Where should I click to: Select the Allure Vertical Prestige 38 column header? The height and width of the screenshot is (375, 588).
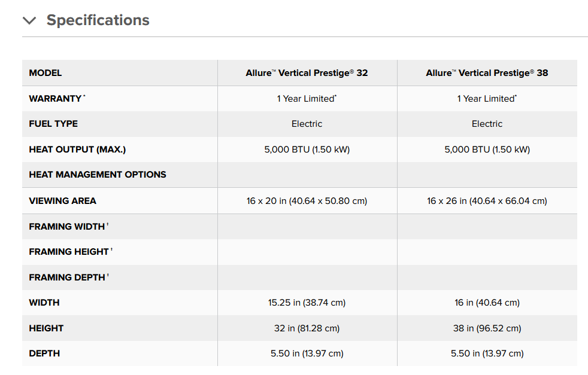coord(487,73)
